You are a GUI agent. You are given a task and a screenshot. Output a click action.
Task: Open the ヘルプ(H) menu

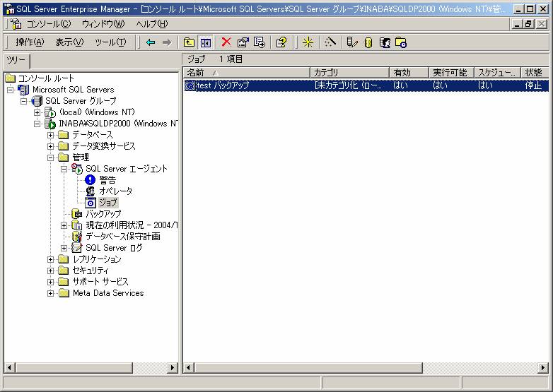click(x=152, y=24)
